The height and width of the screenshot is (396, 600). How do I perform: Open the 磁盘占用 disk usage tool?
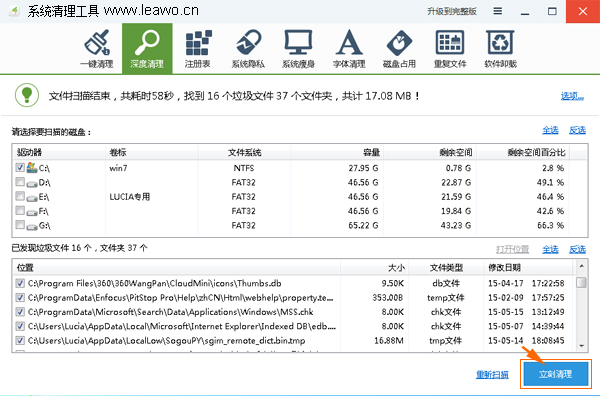399,49
